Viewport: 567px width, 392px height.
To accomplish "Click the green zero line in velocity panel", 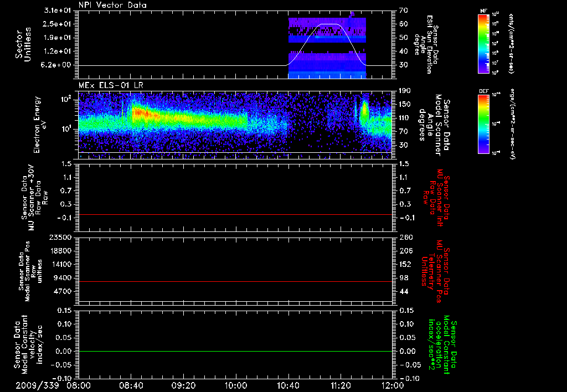I will (235, 351).
